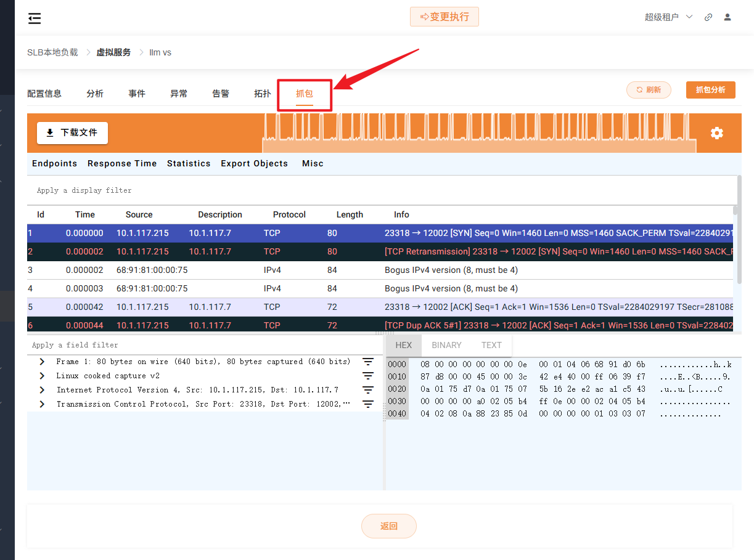The height and width of the screenshot is (560, 754).
Task: Switch to the 拓扑 tab
Action: click(262, 94)
